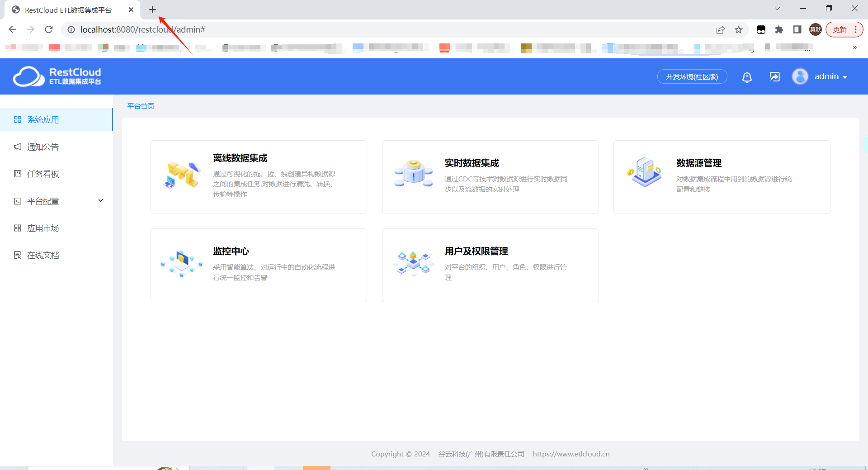Click inside the browser address bar
This screenshot has width=868, height=470.
click(271, 29)
